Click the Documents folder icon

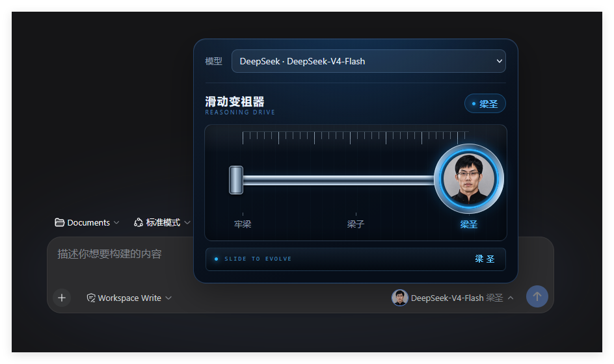pyautogui.click(x=60, y=222)
